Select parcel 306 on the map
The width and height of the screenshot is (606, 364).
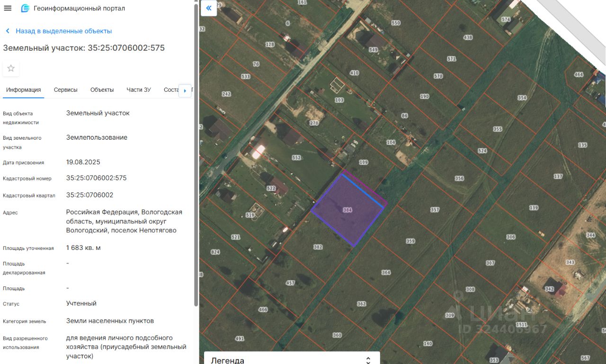pyautogui.click(x=510, y=237)
